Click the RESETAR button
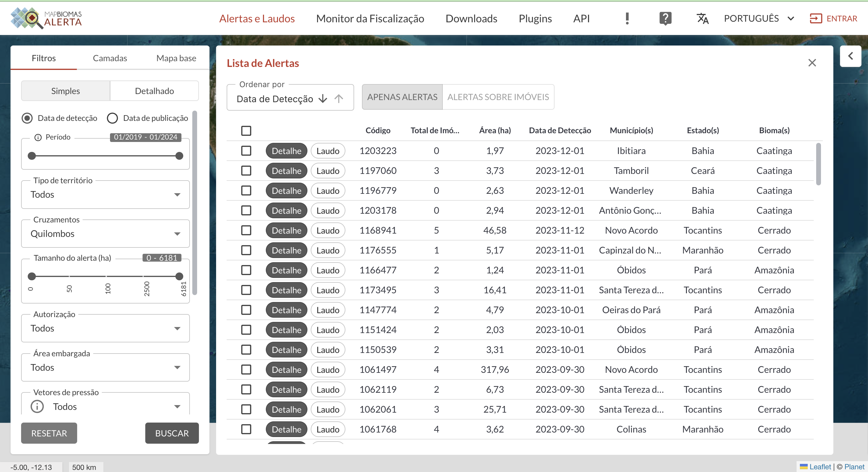The width and height of the screenshot is (868, 472). 49,433
